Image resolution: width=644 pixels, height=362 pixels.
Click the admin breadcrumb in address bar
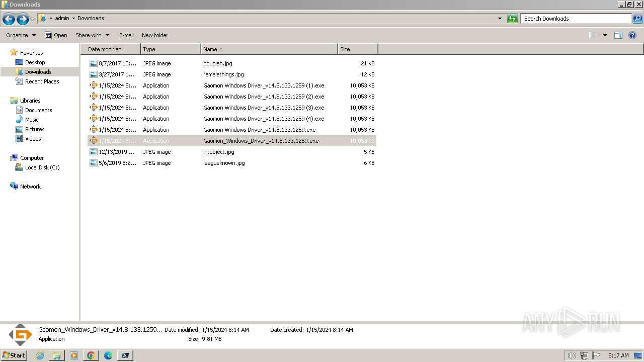(x=62, y=18)
